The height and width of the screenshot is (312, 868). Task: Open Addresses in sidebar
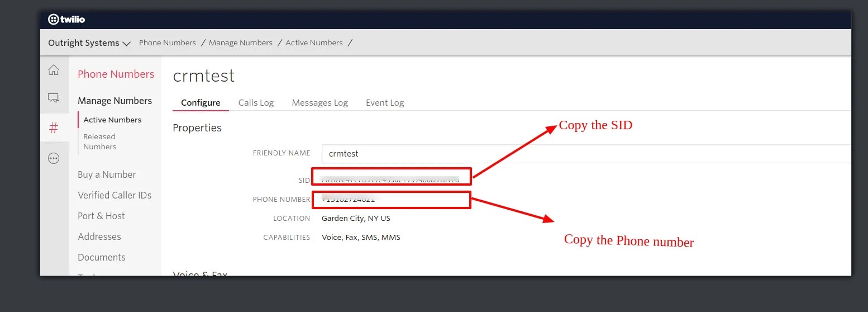click(x=99, y=237)
